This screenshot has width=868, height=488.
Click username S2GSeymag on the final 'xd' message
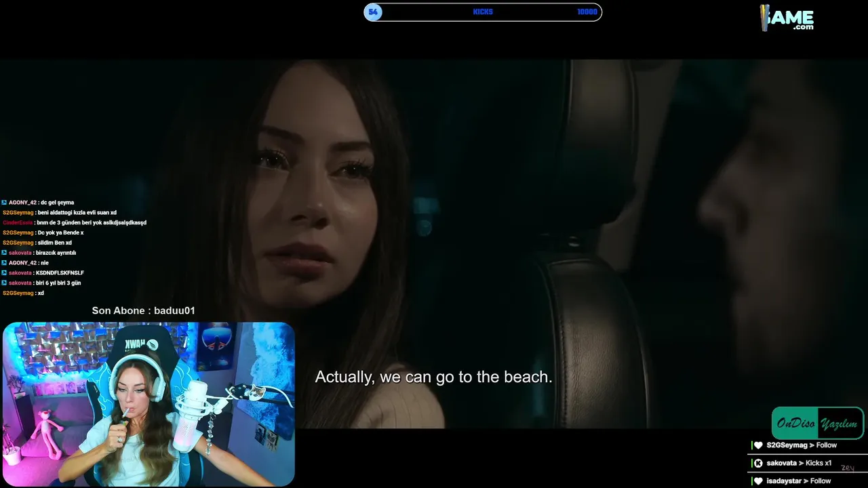coord(18,293)
